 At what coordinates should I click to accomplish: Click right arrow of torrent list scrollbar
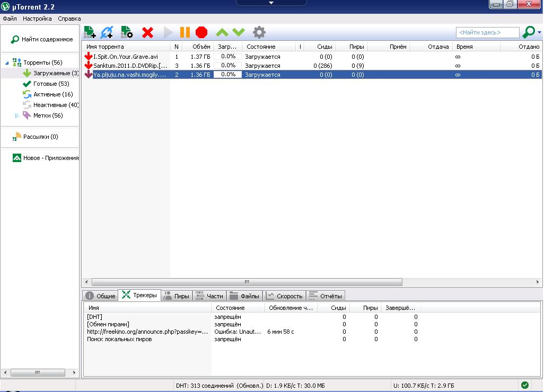click(x=538, y=282)
